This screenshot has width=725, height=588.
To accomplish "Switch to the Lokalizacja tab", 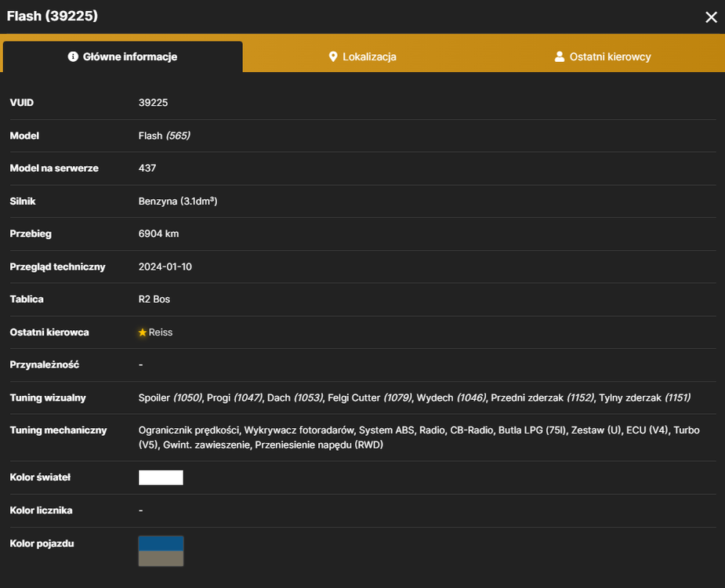I will (x=362, y=56).
